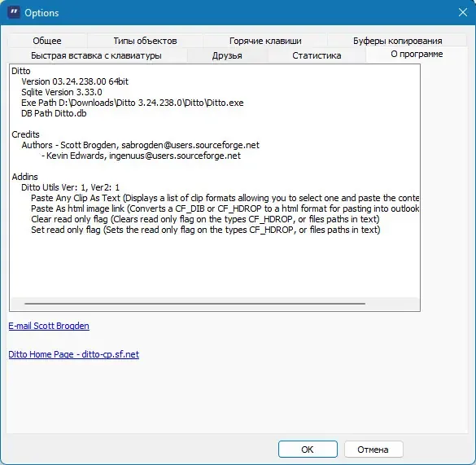Confirm with the OK button
The image size is (476, 465).
(x=308, y=450)
